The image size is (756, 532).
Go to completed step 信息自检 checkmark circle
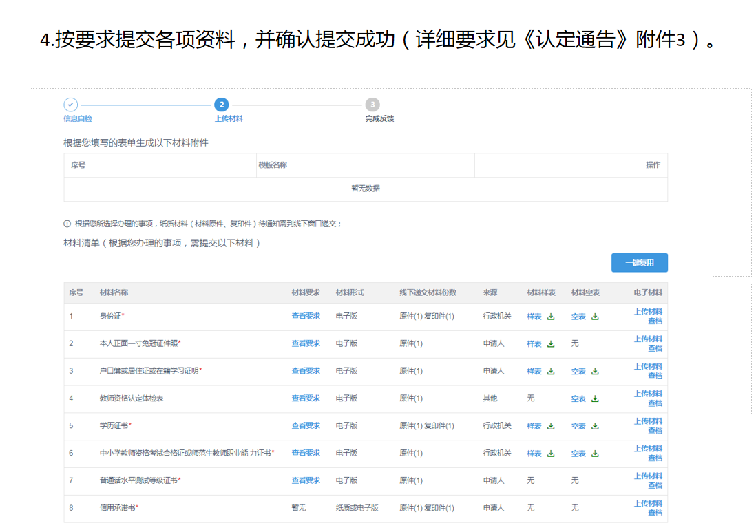click(x=71, y=105)
